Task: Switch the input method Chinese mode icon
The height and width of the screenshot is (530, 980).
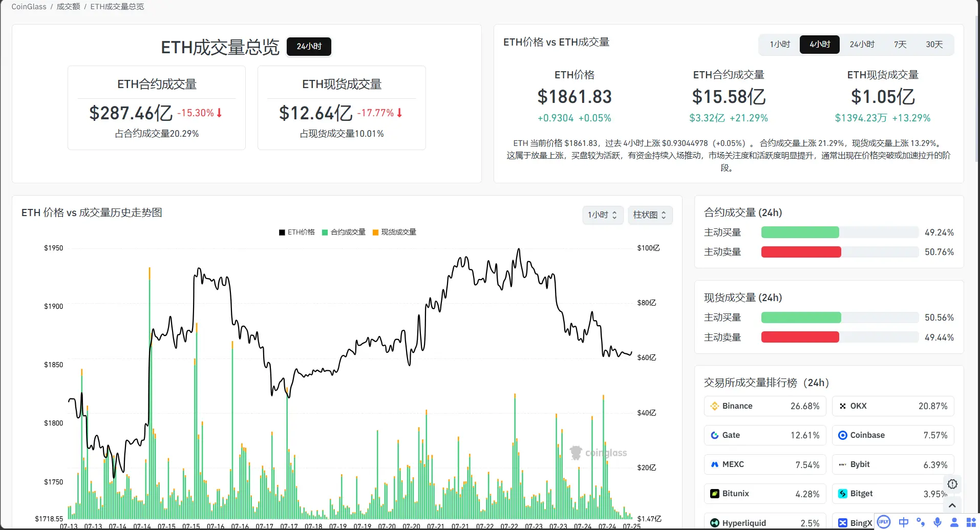Action: [x=904, y=522]
